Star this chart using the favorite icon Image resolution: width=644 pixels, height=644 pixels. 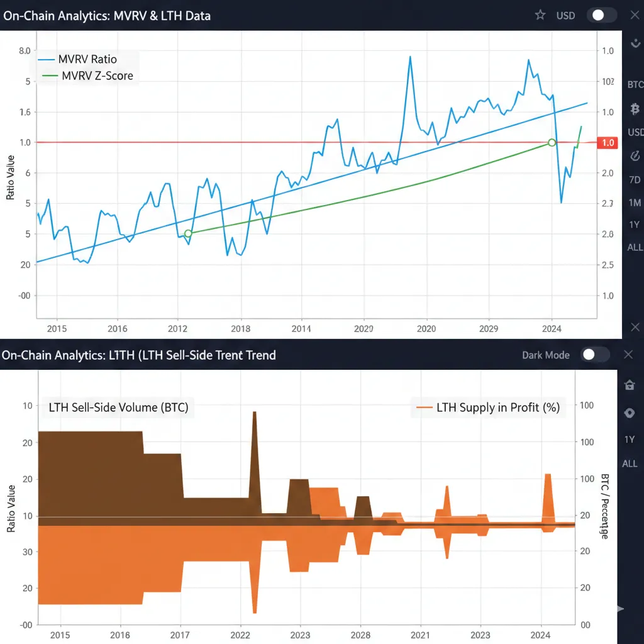[540, 15]
